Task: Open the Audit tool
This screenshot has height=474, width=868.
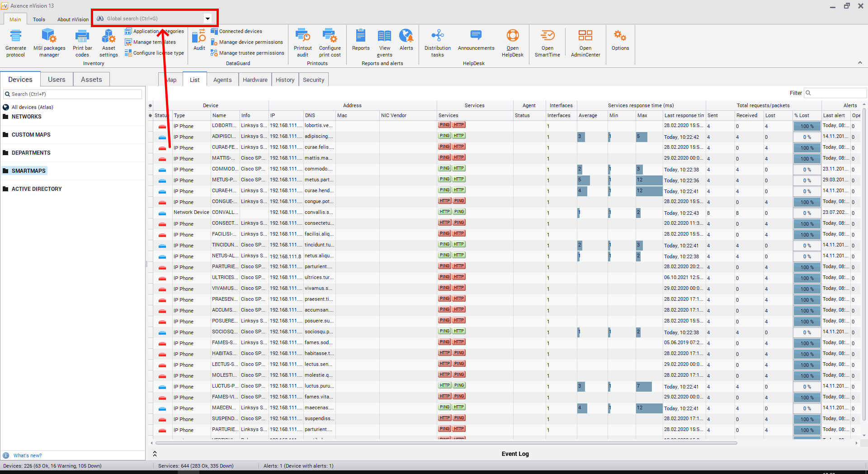Action: pyautogui.click(x=199, y=40)
